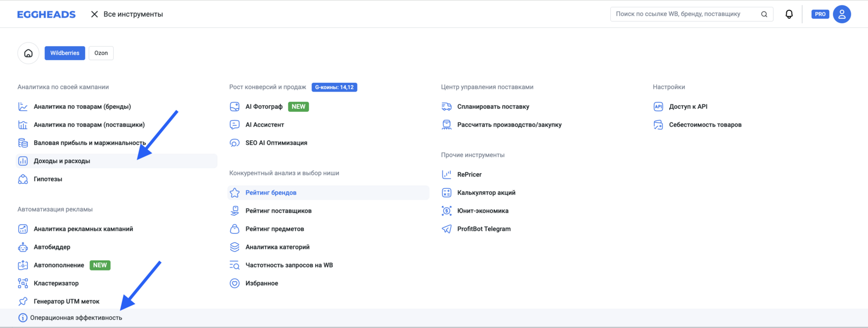This screenshot has height=328, width=868.
Task: Click the Автоматизация рекламы section heading
Action: 55,210
